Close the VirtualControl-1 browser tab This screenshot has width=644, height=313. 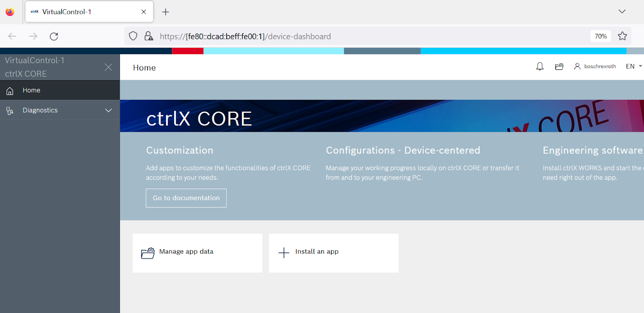coord(144,12)
